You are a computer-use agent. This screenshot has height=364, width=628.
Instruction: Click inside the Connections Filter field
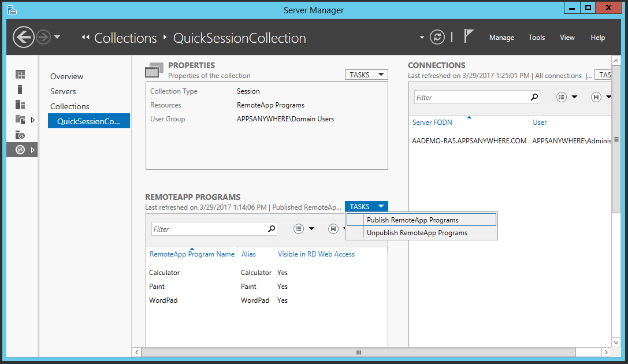pos(471,97)
